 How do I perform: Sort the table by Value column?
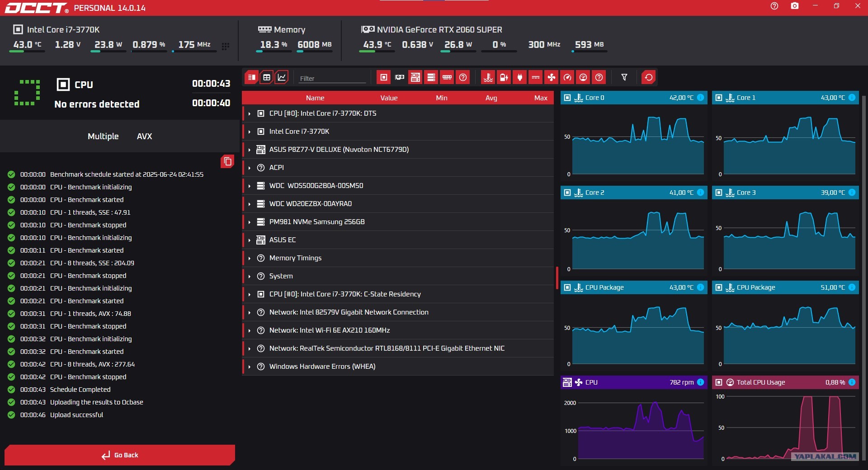pyautogui.click(x=389, y=98)
